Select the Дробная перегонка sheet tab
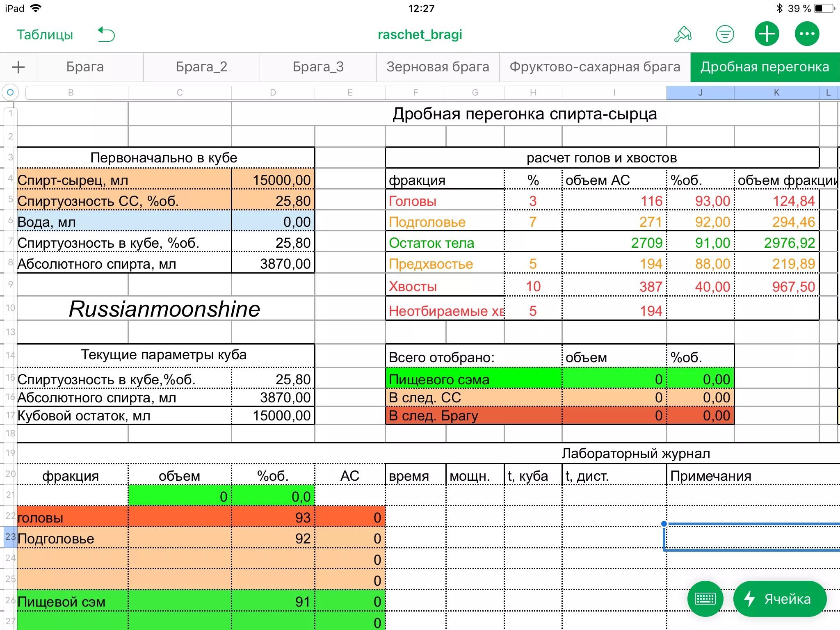Image resolution: width=840 pixels, height=630 pixels. [x=765, y=67]
